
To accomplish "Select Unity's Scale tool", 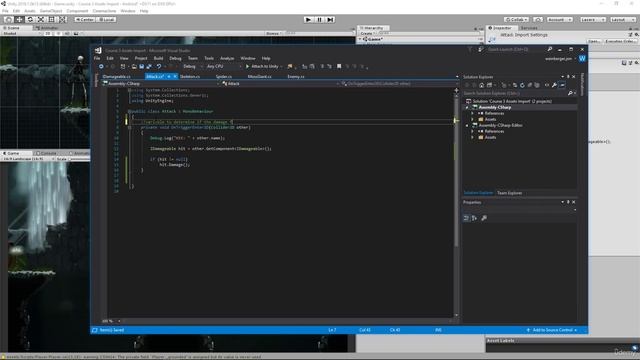I will pos(41,19).
